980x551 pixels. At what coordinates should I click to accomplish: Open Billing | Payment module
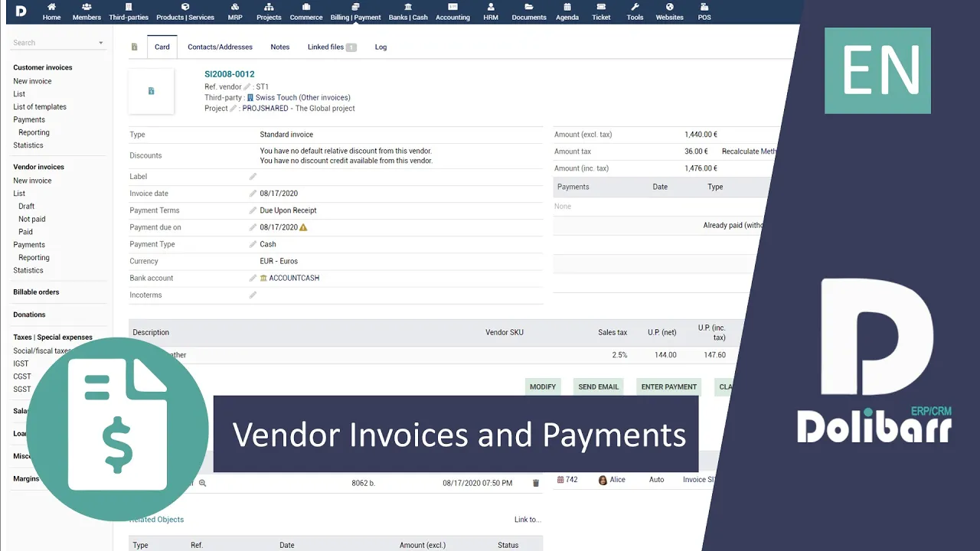click(355, 11)
